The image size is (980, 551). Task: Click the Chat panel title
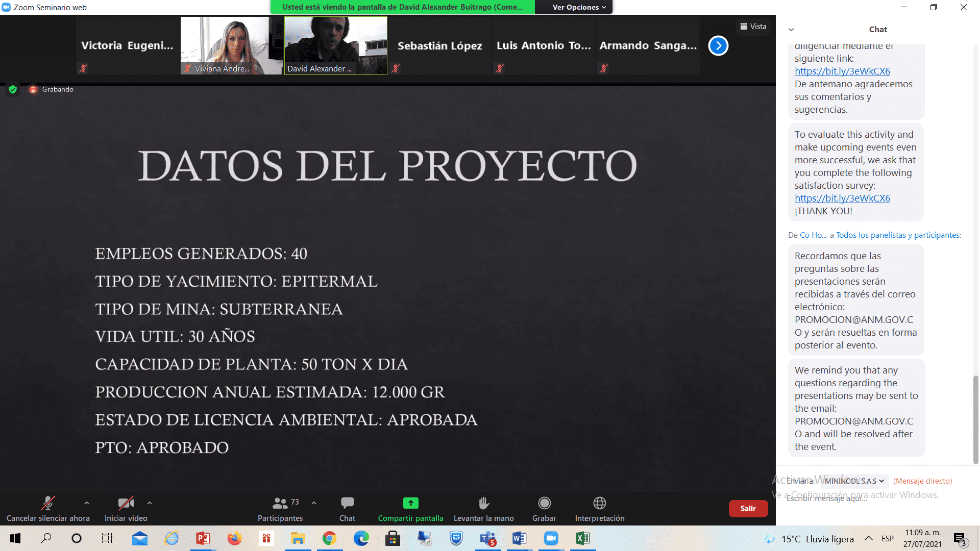pyautogui.click(x=878, y=30)
